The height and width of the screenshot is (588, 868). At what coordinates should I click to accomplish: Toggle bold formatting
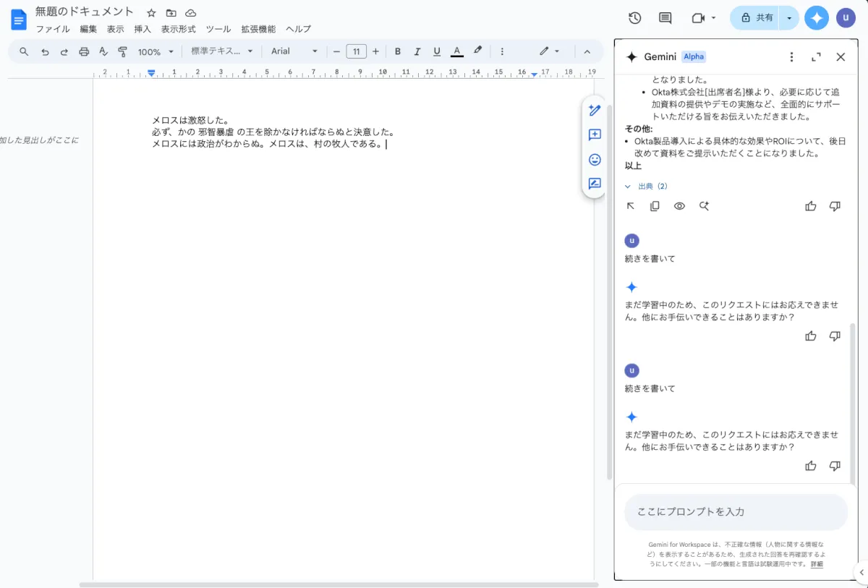(x=398, y=51)
